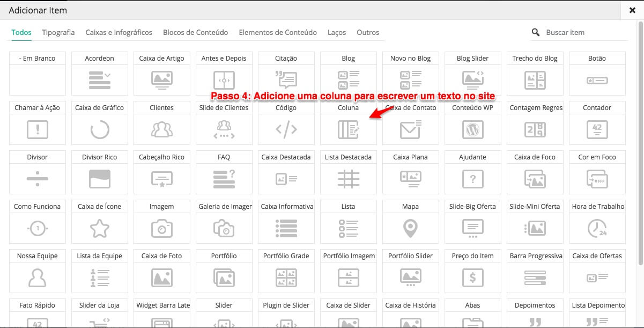Viewport: 644px width, 328px height.
Task: Select the Caixa de Contato envelope icon
Action: 410,129
